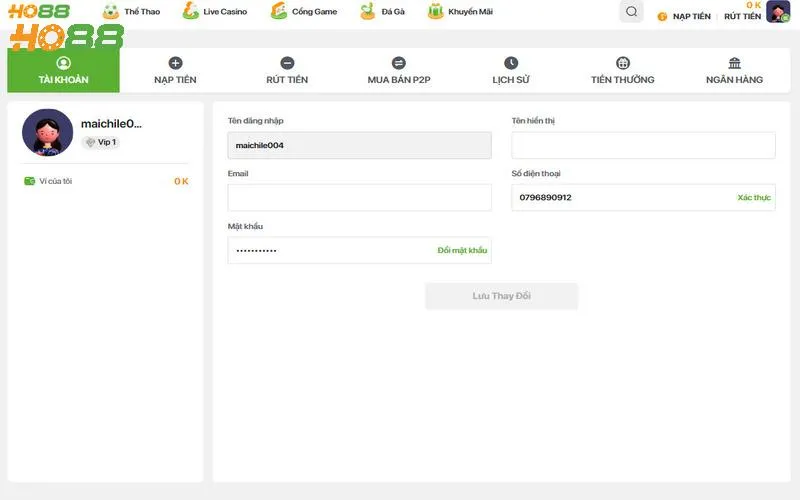Switch to the Nạp Tiền tab
The image size is (800, 500).
click(x=175, y=70)
